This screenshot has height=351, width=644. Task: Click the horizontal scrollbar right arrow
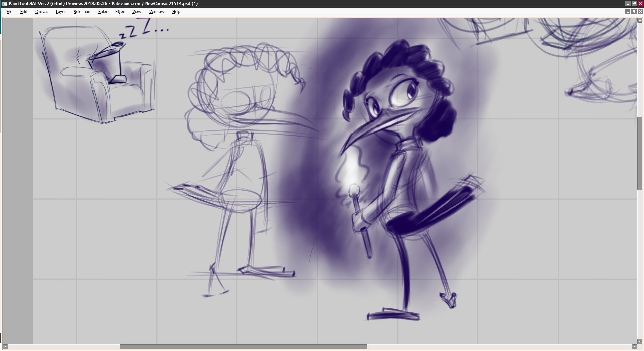[634, 347]
